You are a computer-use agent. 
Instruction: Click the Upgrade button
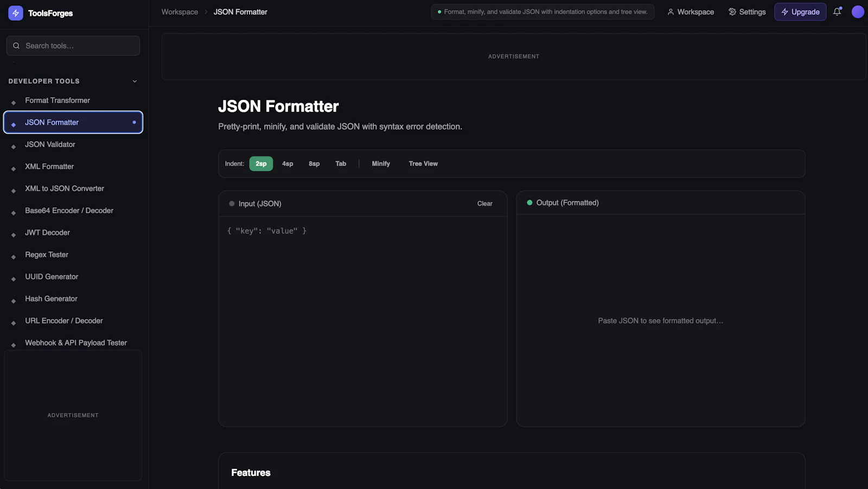click(800, 12)
